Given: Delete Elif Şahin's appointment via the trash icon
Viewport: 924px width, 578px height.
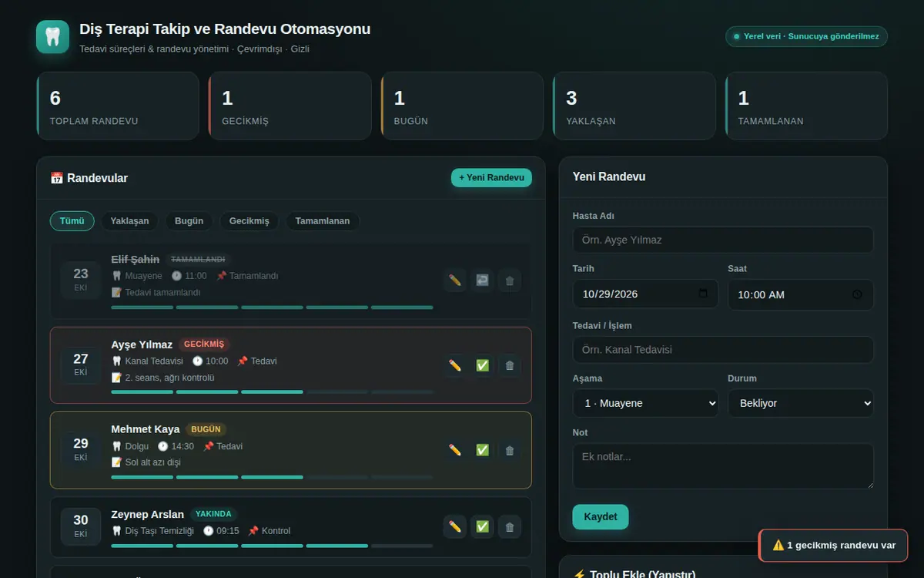Looking at the screenshot, I should [509, 281].
